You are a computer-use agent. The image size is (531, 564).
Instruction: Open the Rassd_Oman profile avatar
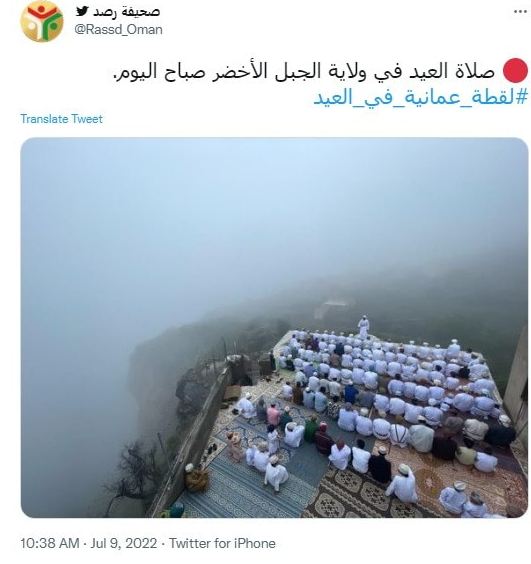[42, 21]
